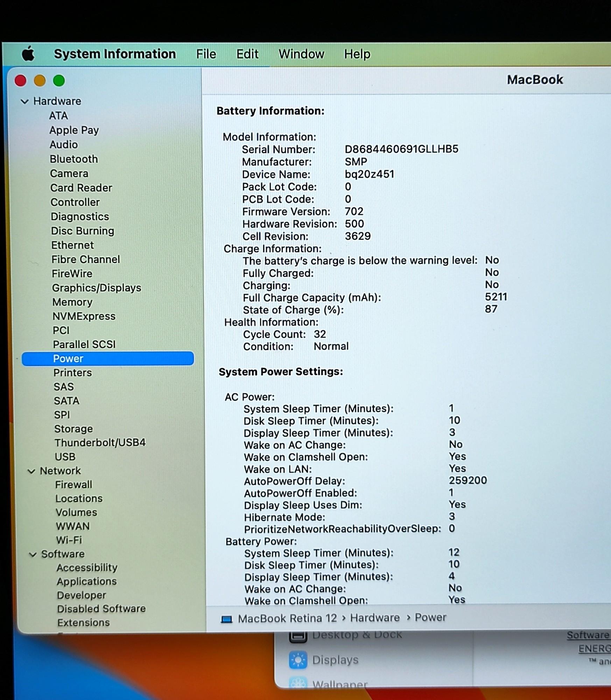
Task: Select SPI in the sidebar
Action: (62, 415)
